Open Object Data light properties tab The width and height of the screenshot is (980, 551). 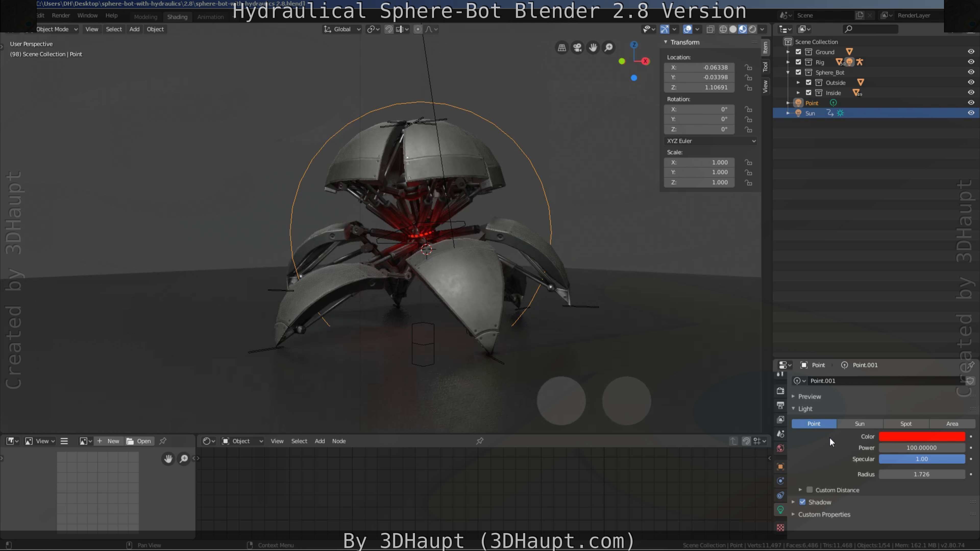[780, 510]
